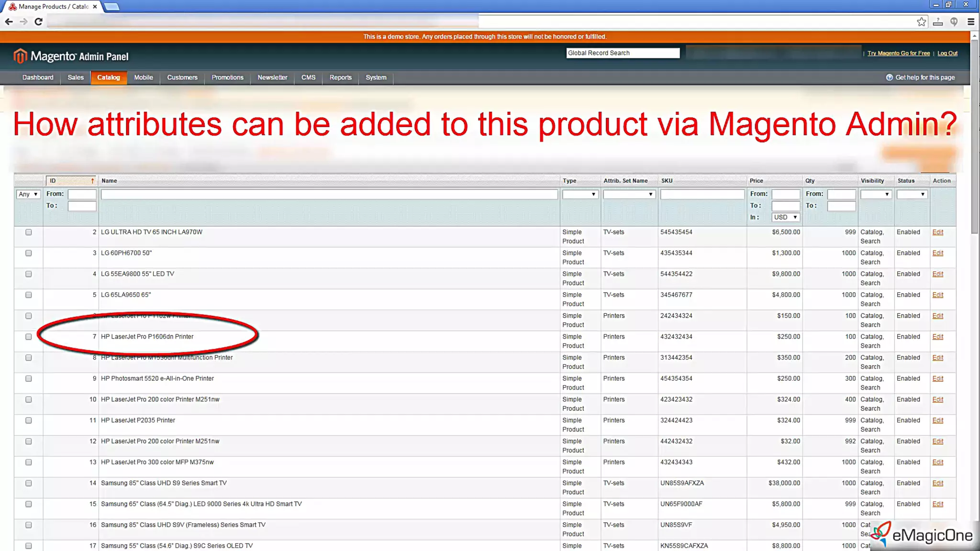Click the Log Out link
The width and height of the screenshot is (980, 551).
947,53
